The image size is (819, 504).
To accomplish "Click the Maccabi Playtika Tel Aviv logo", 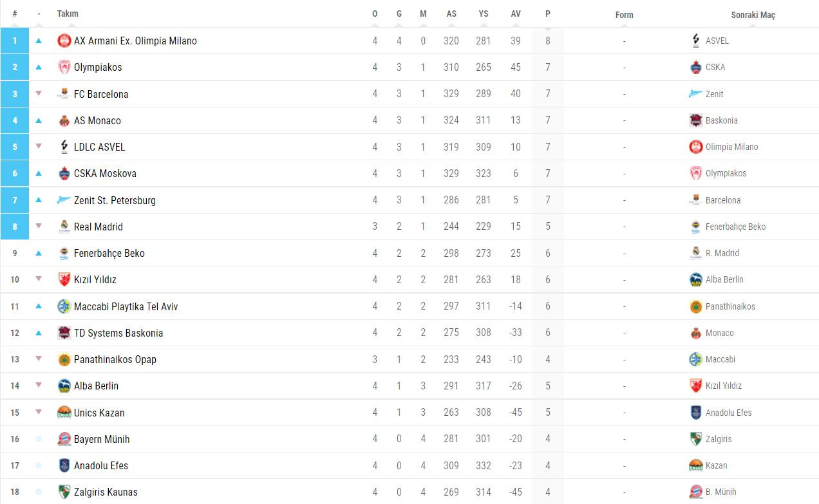I will [64, 306].
